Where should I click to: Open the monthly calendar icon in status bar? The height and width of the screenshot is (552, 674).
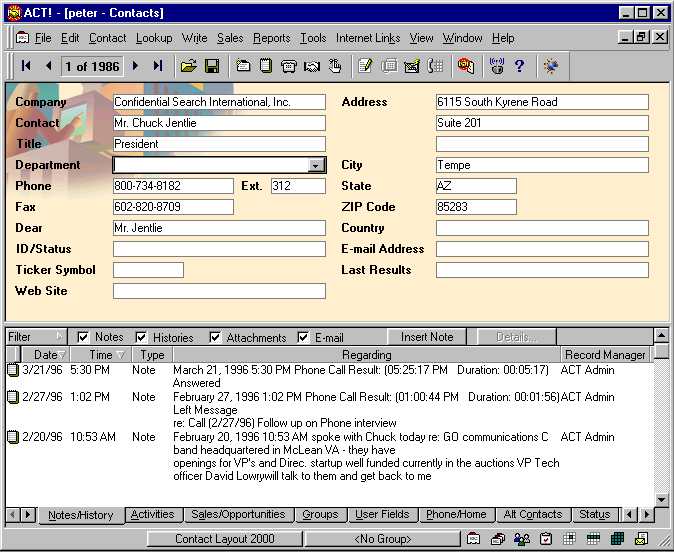pyautogui.click(x=617, y=538)
